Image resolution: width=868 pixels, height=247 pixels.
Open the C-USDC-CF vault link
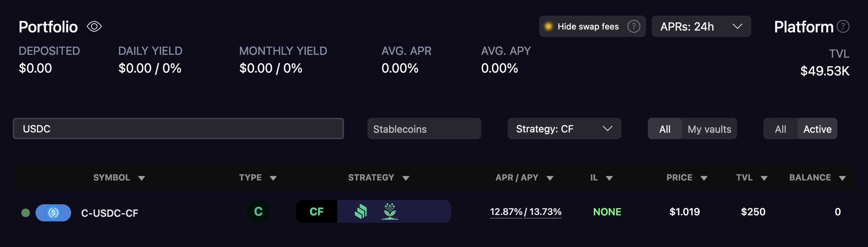coord(110,213)
